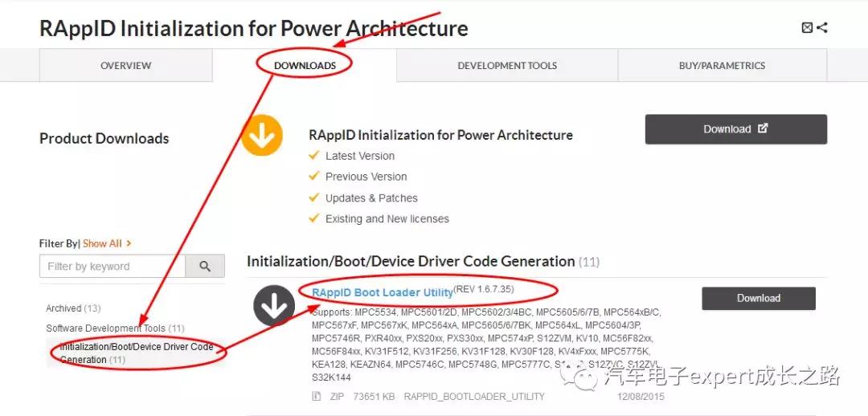Open the RAppID Boot Loader Utility link
This screenshot has width=868, height=416.
[382, 292]
